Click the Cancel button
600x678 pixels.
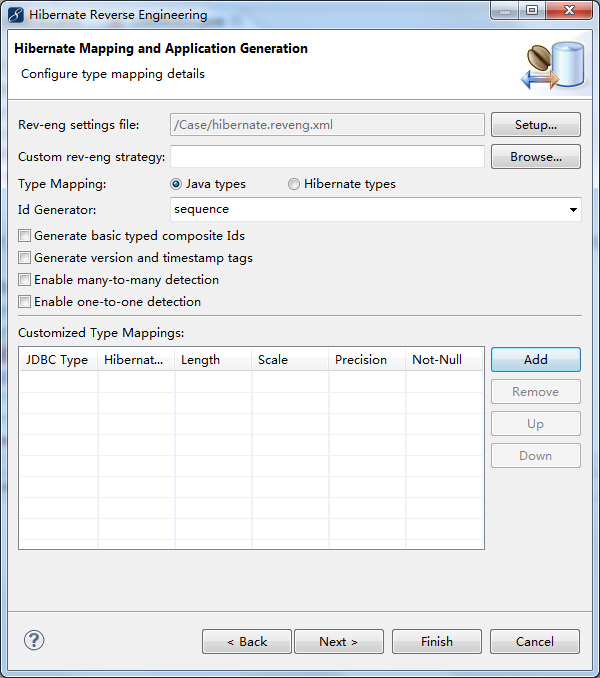coord(535,641)
